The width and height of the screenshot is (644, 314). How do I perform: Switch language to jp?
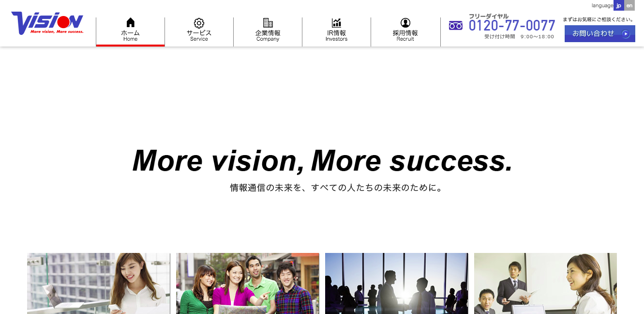[x=618, y=6]
